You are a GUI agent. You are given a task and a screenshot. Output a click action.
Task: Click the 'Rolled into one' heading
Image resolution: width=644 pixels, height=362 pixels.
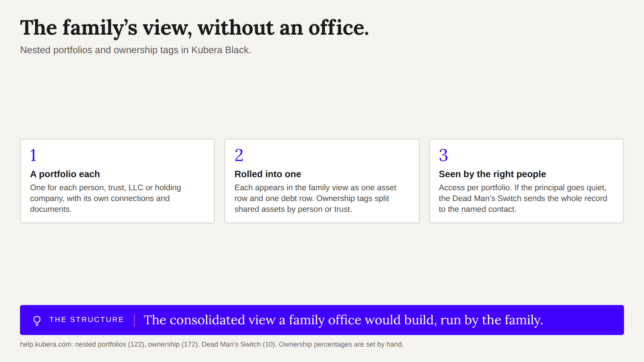(x=268, y=174)
